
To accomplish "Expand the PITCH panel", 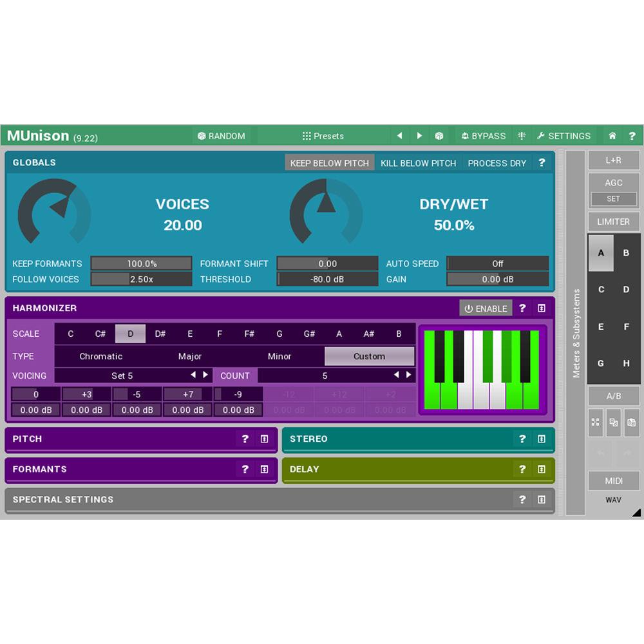I will tap(264, 439).
